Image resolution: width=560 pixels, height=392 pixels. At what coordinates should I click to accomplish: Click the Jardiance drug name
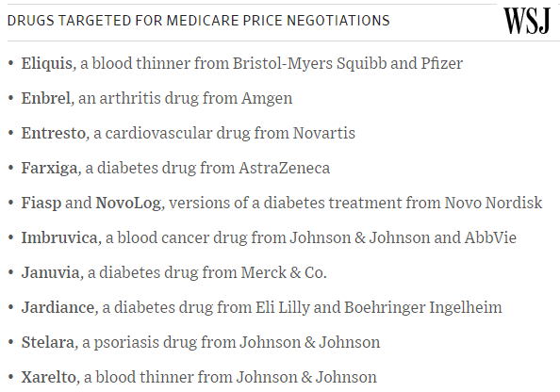coord(58,308)
